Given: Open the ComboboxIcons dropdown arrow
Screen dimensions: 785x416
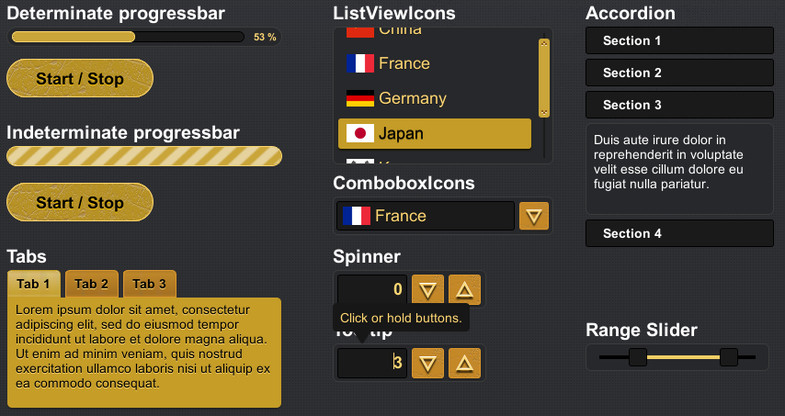Looking at the screenshot, I should 534,216.
